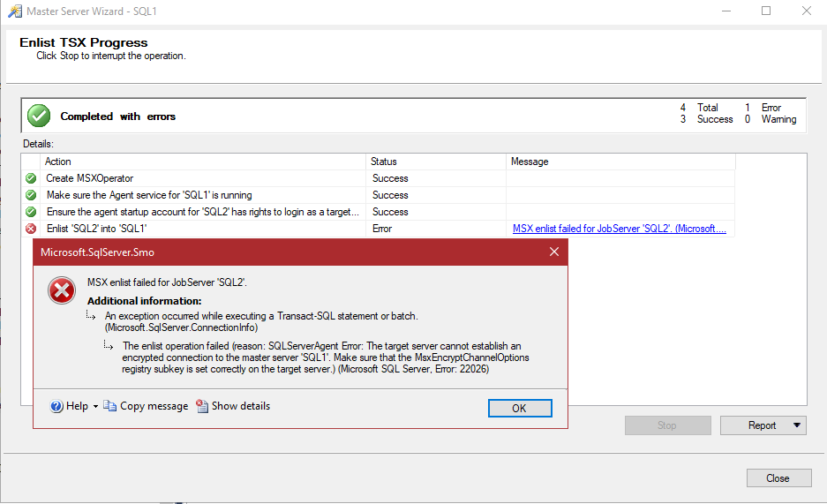Select the Create MSXOperator row text
The height and width of the screenshot is (504, 827).
[x=90, y=178]
